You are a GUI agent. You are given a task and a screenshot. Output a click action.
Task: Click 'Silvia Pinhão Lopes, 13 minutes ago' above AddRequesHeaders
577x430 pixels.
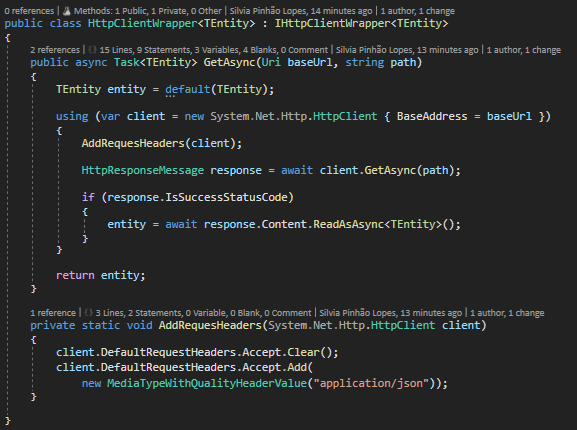pyautogui.click(x=390, y=313)
